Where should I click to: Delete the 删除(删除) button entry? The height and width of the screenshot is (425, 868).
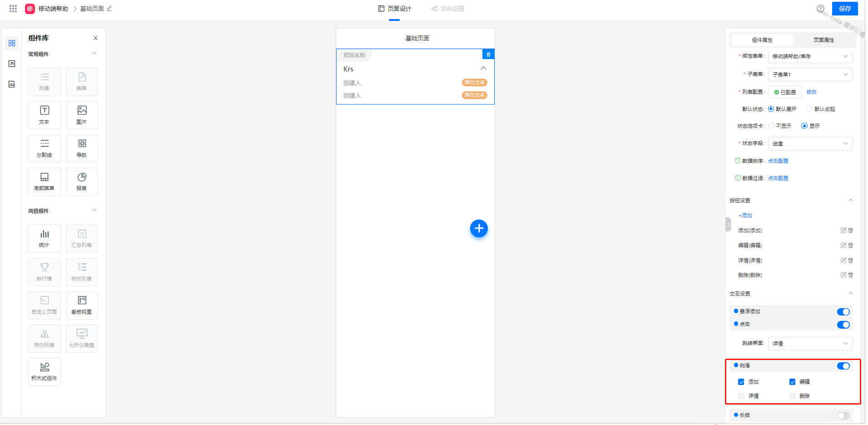(851, 275)
